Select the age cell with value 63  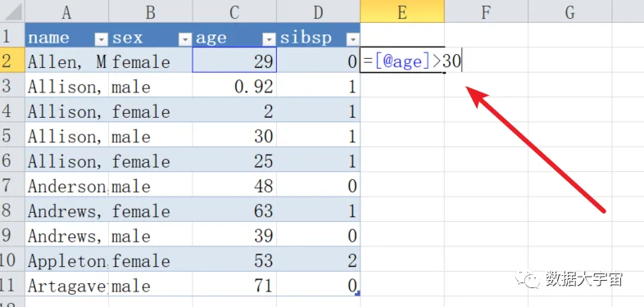tap(234, 210)
